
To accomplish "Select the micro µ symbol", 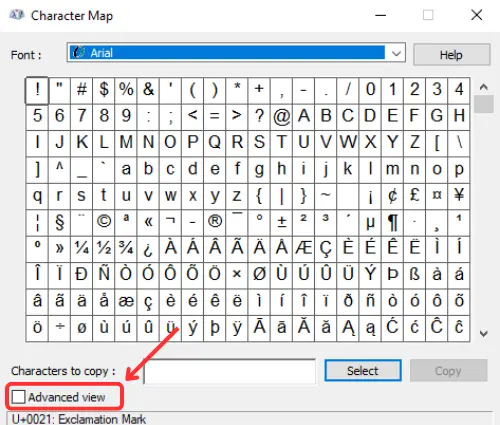I will coord(370,222).
